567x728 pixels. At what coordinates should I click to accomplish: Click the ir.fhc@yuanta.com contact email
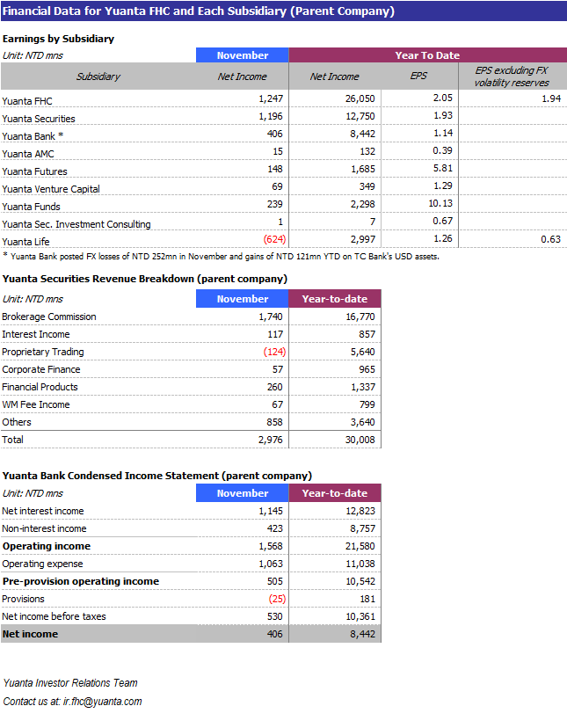[x=102, y=702]
